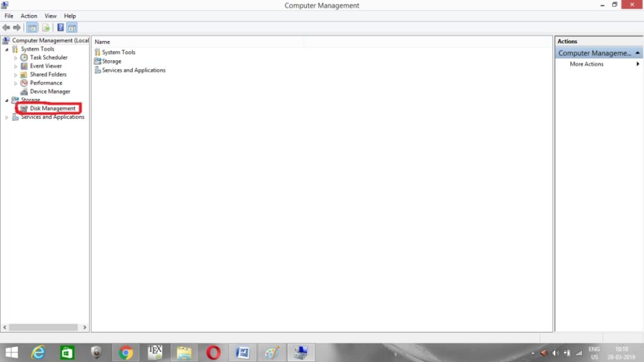Open Opera browser from the taskbar
This screenshot has height=362, width=644.
coord(213,353)
